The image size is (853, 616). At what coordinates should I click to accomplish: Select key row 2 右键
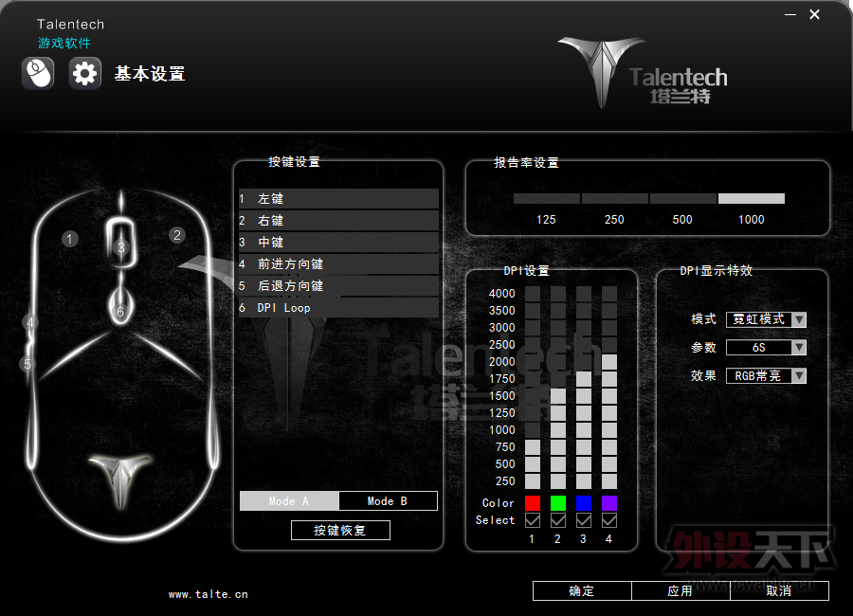tap(338, 221)
